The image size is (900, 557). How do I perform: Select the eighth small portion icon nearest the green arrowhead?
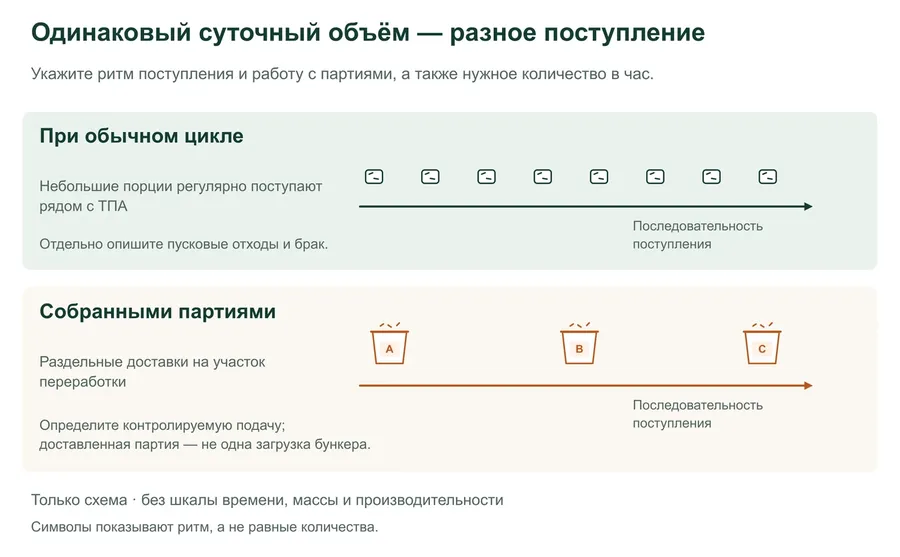pyautogui.click(x=768, y=176)
